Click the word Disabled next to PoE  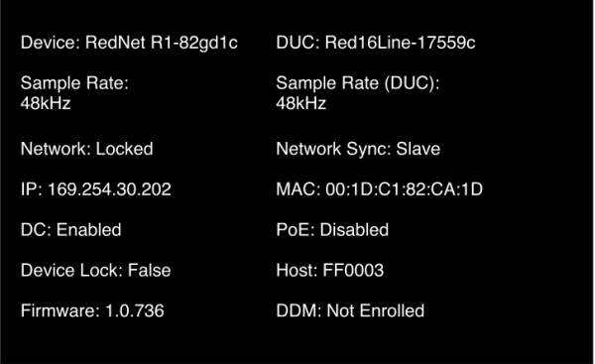point(354,230)
